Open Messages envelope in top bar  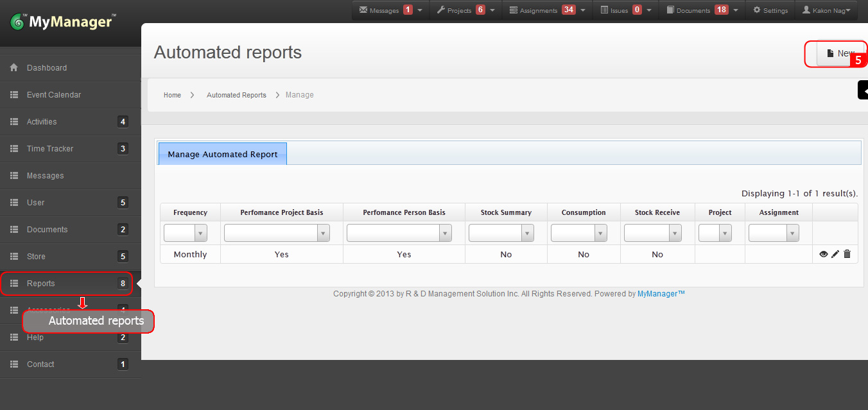(x=364, y=10)
